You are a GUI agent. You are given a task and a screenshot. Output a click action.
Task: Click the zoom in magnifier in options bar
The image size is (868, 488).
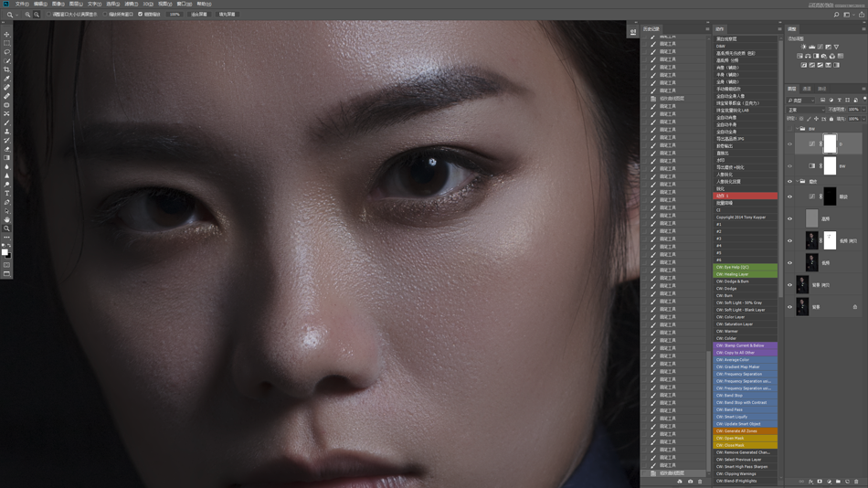click(27, 15)
